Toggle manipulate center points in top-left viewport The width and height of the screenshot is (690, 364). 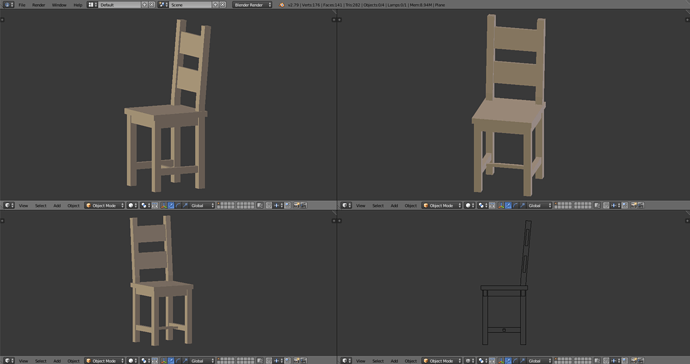(155, 205)
